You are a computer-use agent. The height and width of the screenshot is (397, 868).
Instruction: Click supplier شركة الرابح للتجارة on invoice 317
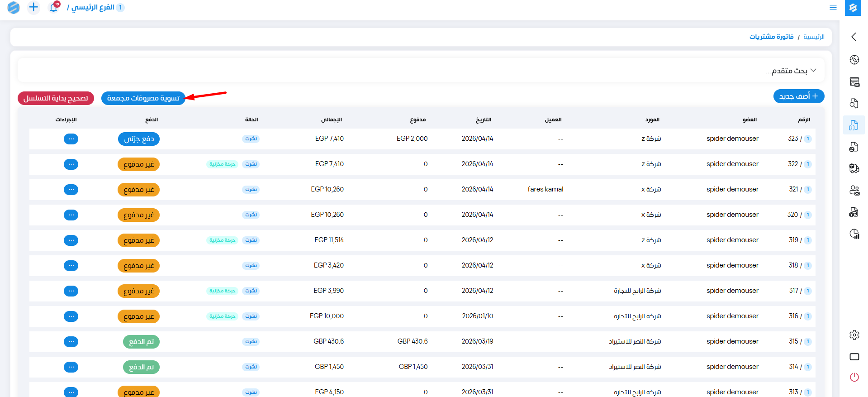pyautogui.click(x=637, y=291)
